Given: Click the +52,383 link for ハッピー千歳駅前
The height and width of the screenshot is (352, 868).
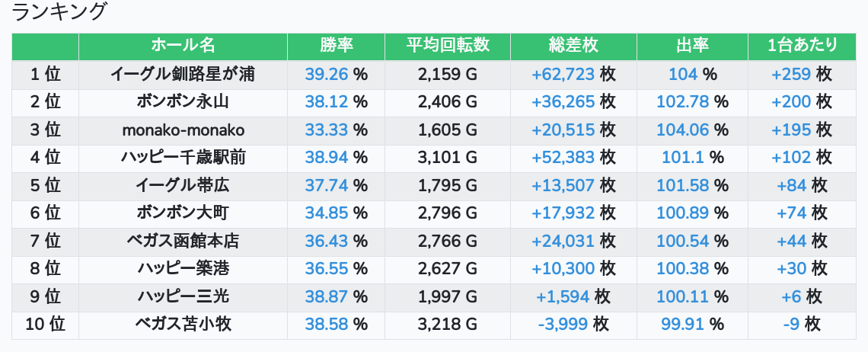Looking at the screenshot, I should [563, 158].
